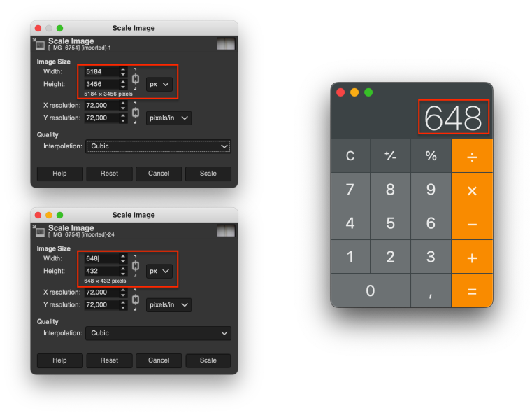Click calculator 0 key
Image resolution: width=532 pixels, height=415 pixels.
371,290
